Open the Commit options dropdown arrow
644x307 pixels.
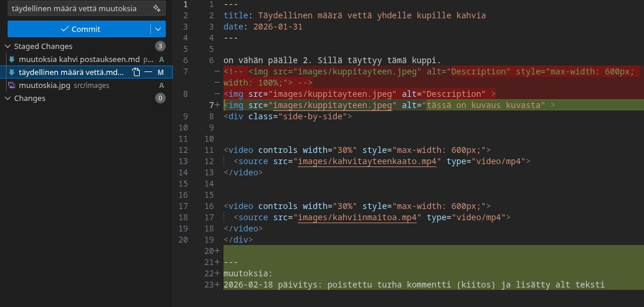coord(158,29)
